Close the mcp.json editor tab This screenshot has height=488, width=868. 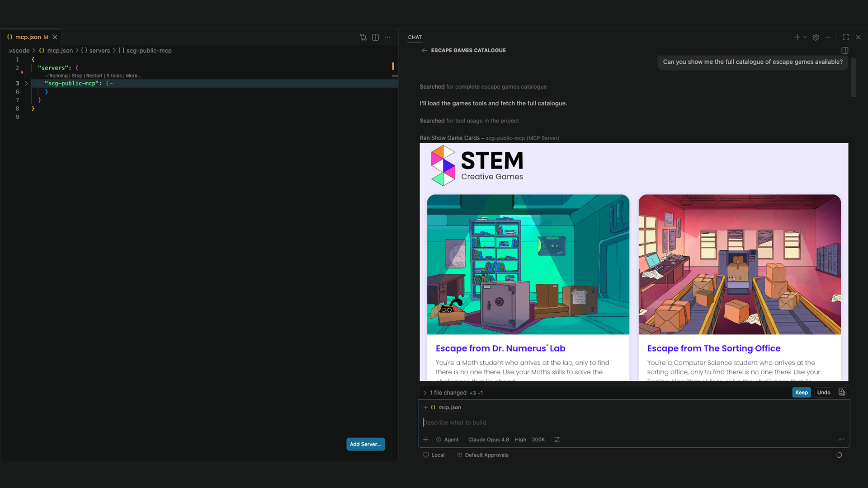tap(55, 38)
